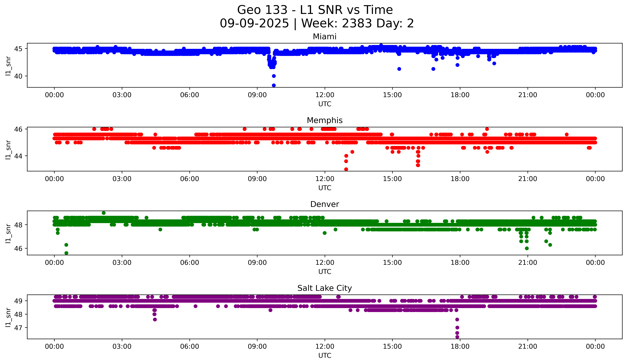Click the 06:00 tick label under Denver plot

190,263
